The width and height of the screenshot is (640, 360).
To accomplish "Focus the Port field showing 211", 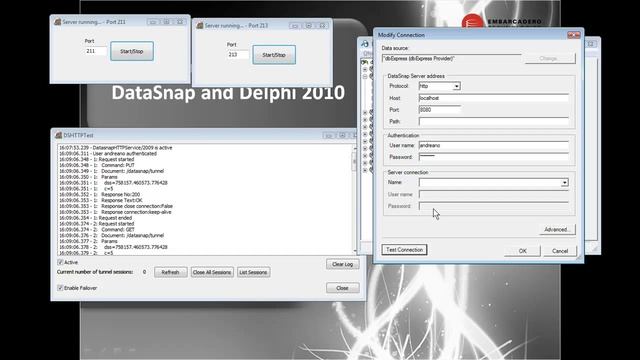I will point(96,51).
